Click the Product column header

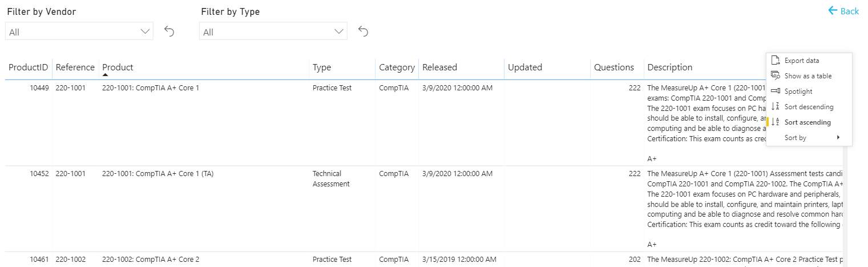[118, 67]
